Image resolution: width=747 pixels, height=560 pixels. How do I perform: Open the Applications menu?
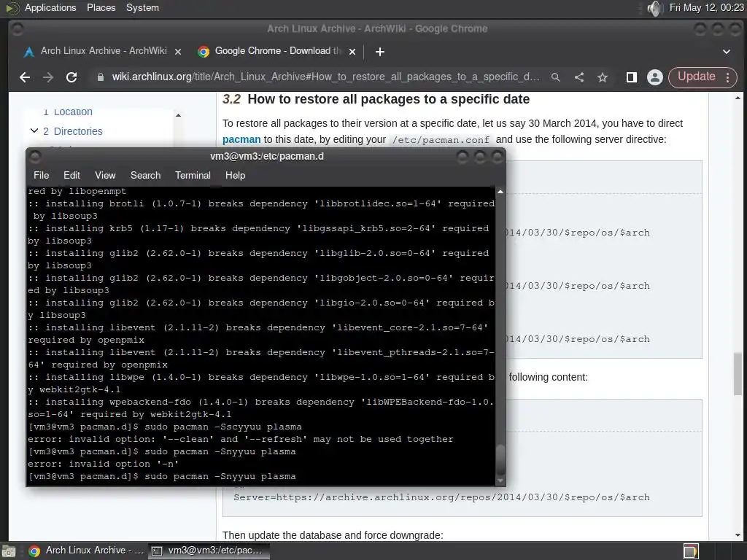50,7
